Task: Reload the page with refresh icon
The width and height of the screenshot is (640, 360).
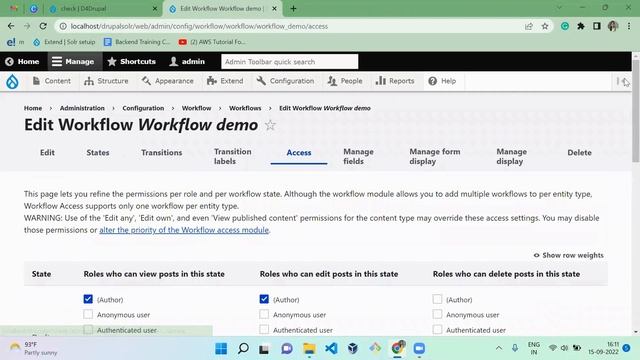Action: point(43,26)
